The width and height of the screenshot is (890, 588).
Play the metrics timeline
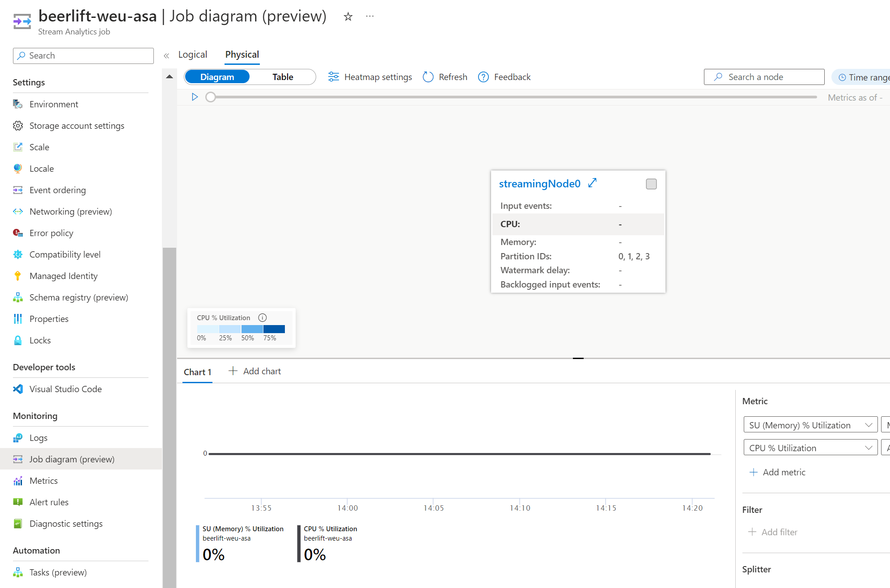click(x=195, y=97)
